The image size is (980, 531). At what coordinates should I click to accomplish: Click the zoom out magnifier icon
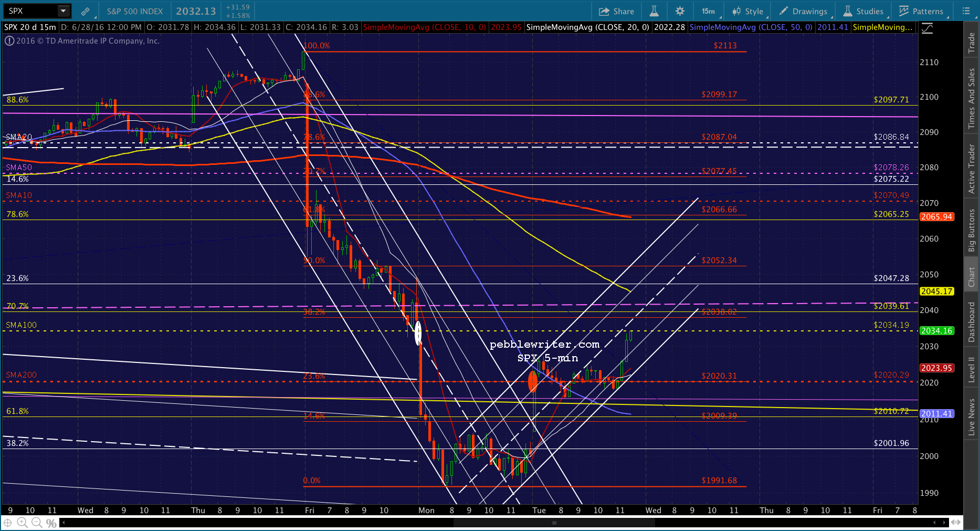point(37,523)
